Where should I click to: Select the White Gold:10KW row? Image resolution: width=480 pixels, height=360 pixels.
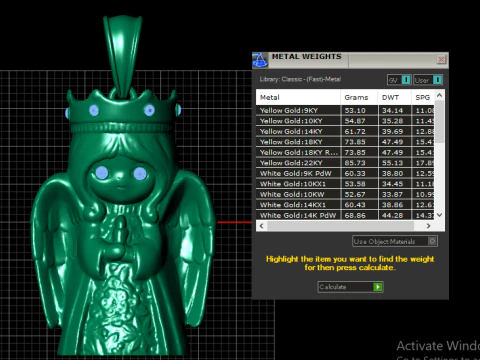pos(345,194)
